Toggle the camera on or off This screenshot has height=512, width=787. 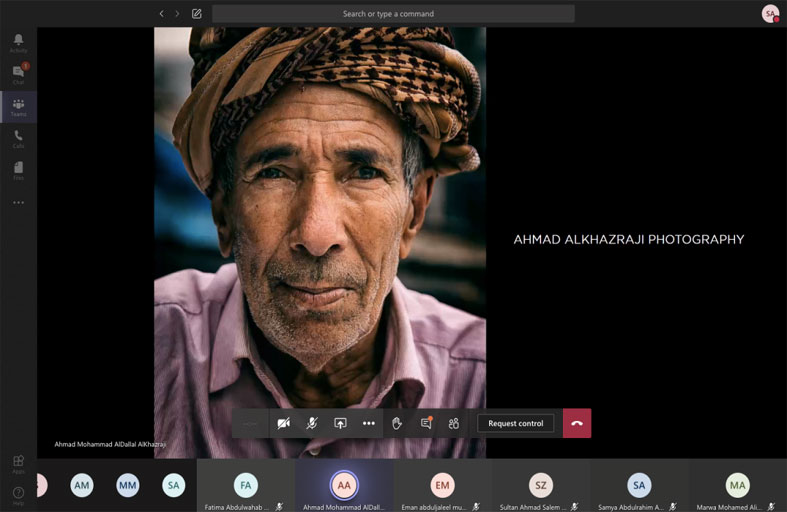tap(283, 423)
